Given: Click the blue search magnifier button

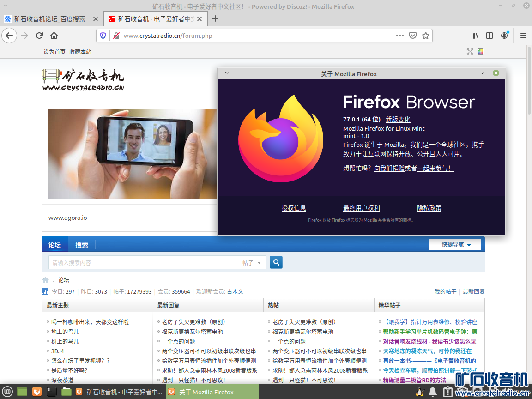Looking at the screenshot, I should coord(276,262).
